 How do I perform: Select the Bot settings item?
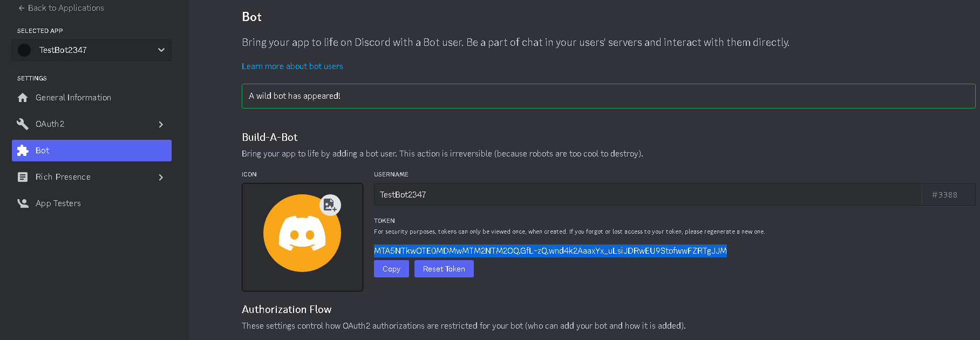click(x=92, y=151)
